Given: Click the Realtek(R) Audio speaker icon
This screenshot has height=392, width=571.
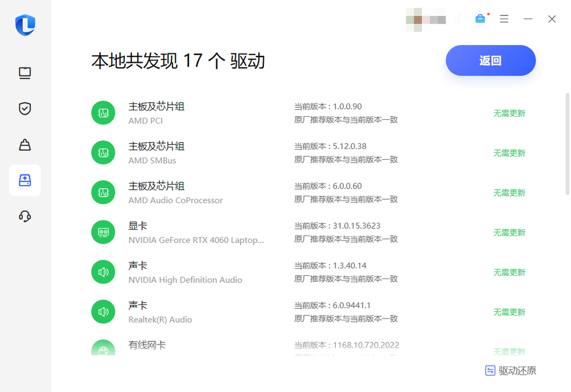Looking at the screenshot, I should [103, 311].
